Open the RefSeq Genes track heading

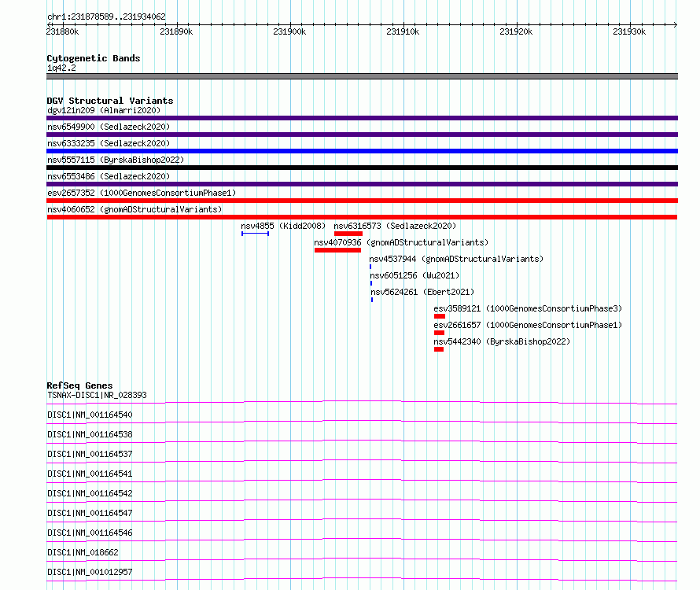pos(79,385)
